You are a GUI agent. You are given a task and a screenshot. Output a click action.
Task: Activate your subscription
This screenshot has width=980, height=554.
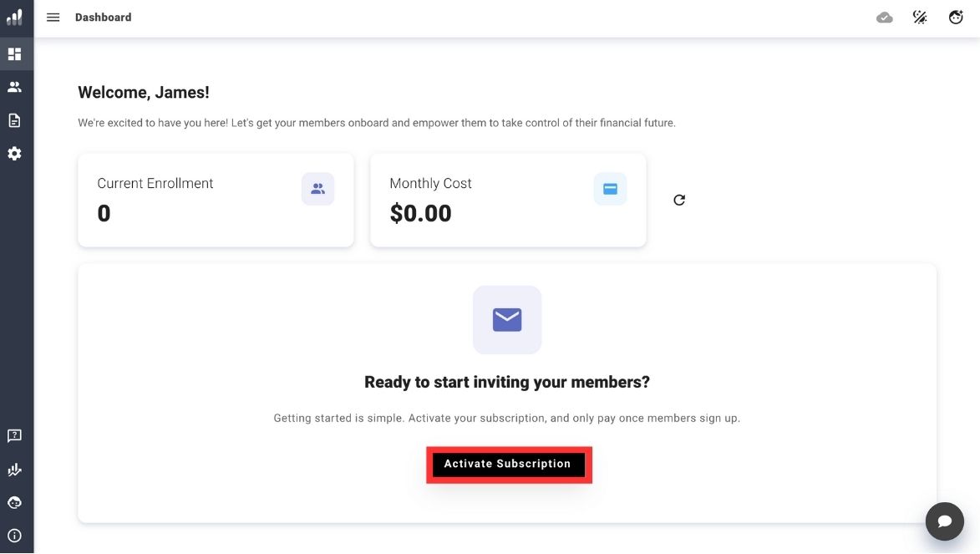[x=508, y=464]
